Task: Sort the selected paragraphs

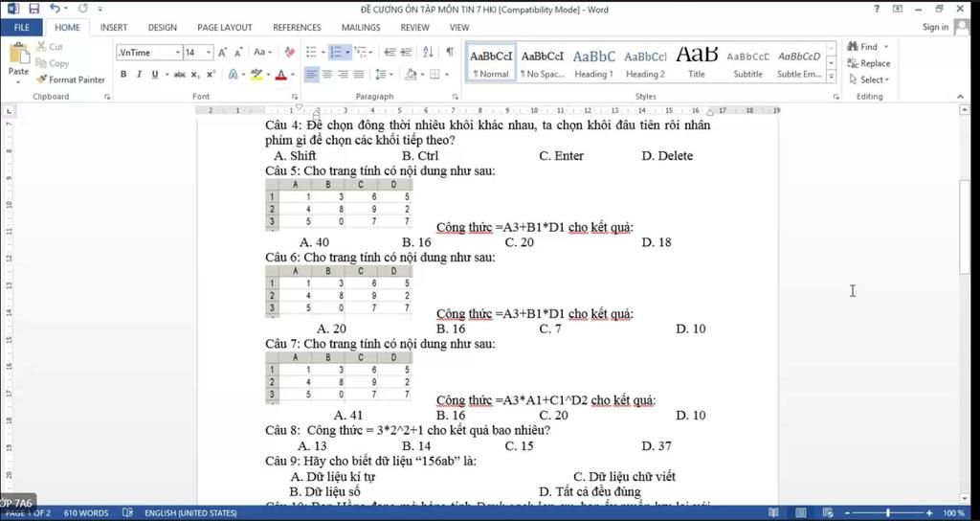Action: pyautogui.click(x=428, y=53)
